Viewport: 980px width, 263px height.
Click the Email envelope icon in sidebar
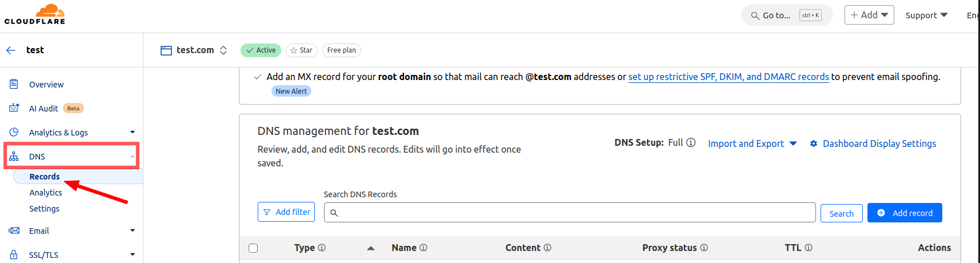[x=14, y=230]
